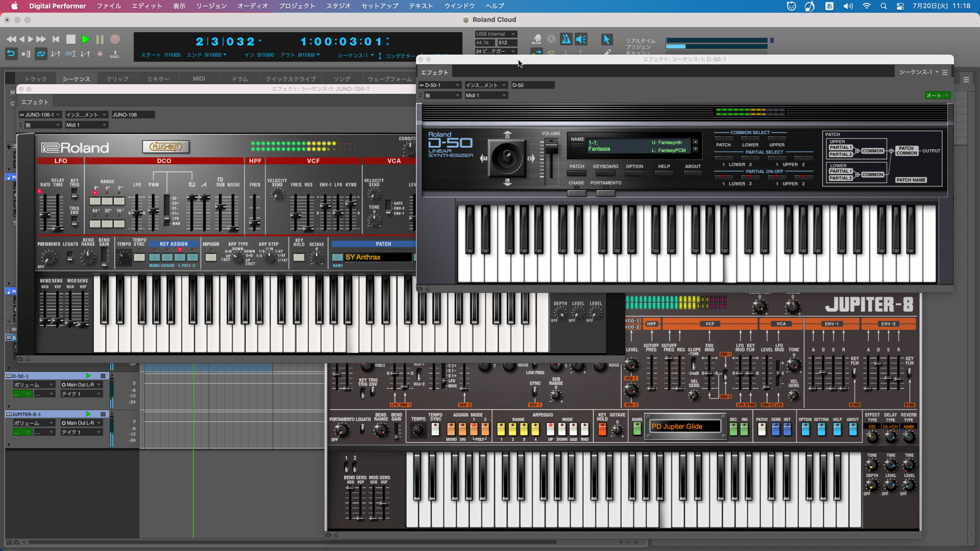Adjust the D-50 VOLUME slider
Screen dimensions: 980x551
[551, 148]
